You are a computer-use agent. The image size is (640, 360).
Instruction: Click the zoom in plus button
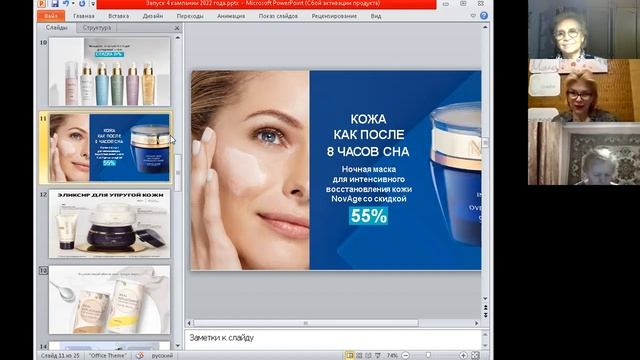464,356
